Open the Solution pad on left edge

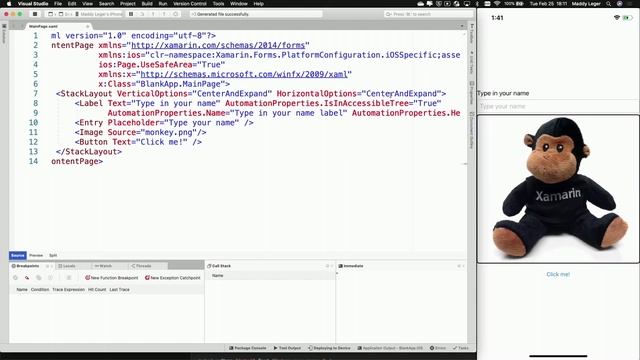[x=4, y=34]
